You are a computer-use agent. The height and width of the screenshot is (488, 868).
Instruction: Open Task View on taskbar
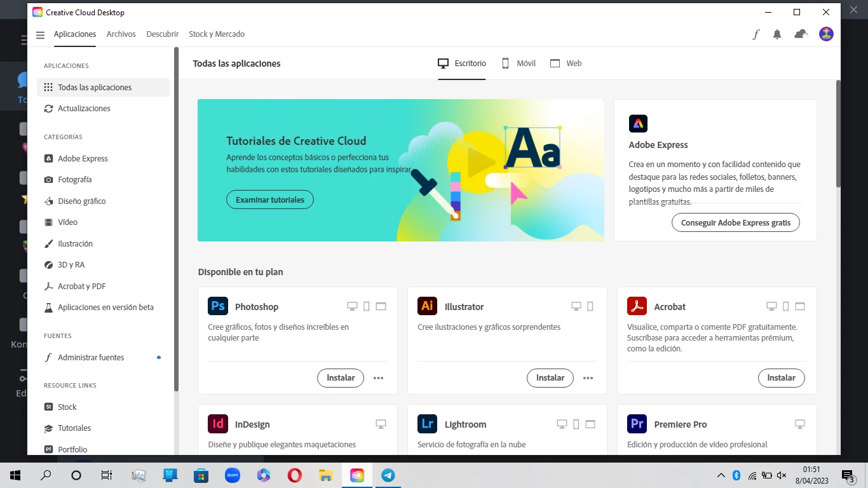click(107, 475)
